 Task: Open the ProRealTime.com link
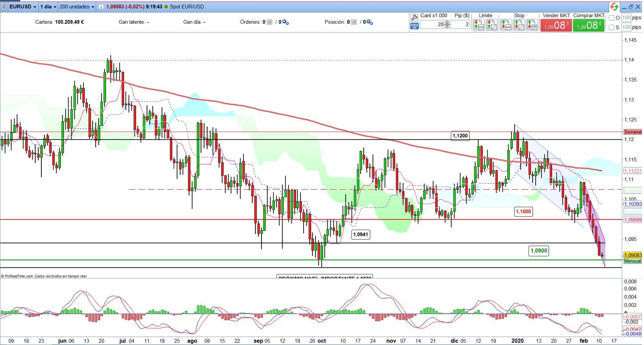(x=17, y=276)
